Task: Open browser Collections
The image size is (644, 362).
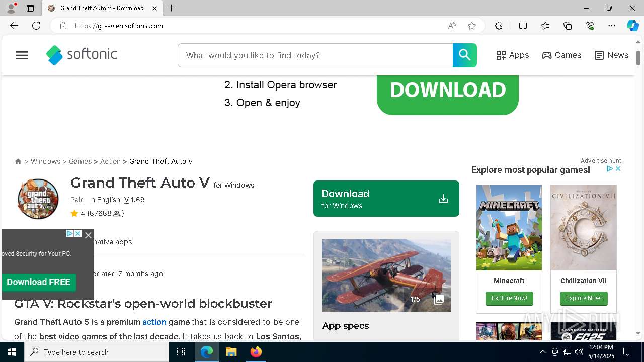Action: pyautogui.click(x=568, y=26)
